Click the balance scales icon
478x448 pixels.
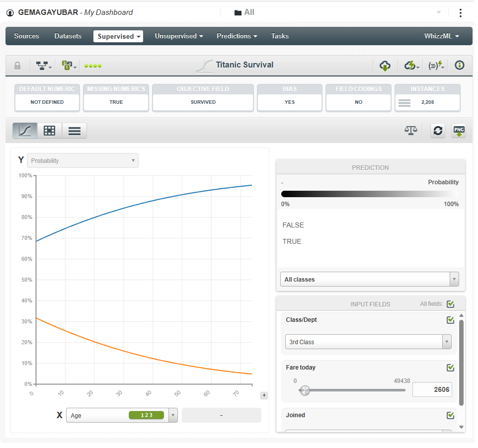(411, 130)
